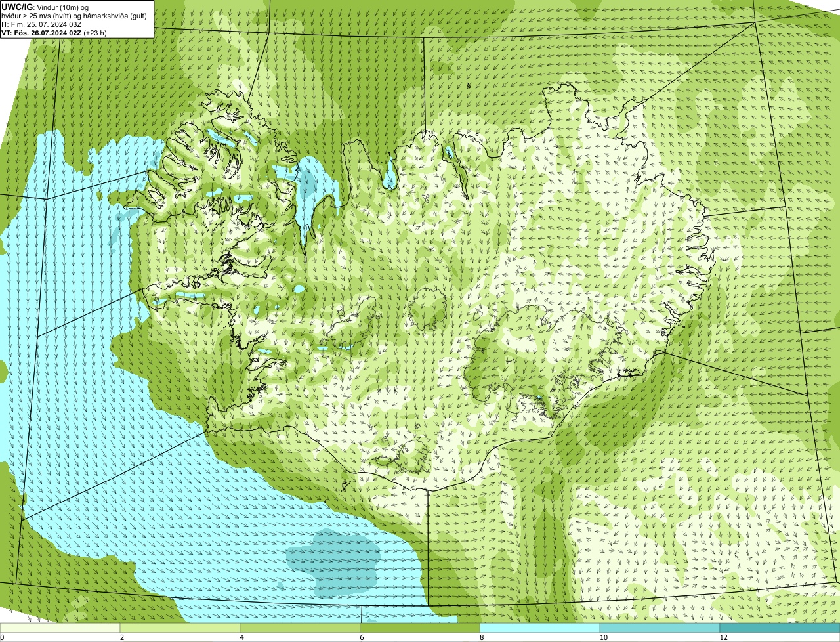Click the legend scale label "10"

(x=602, y=637)
